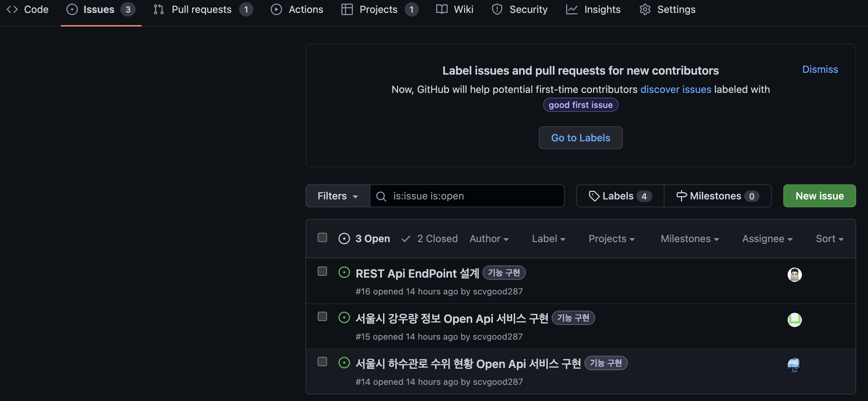Screen dimensions: 868x401
Task: Open repository Settings tab
Action: (x=667, y=9)
